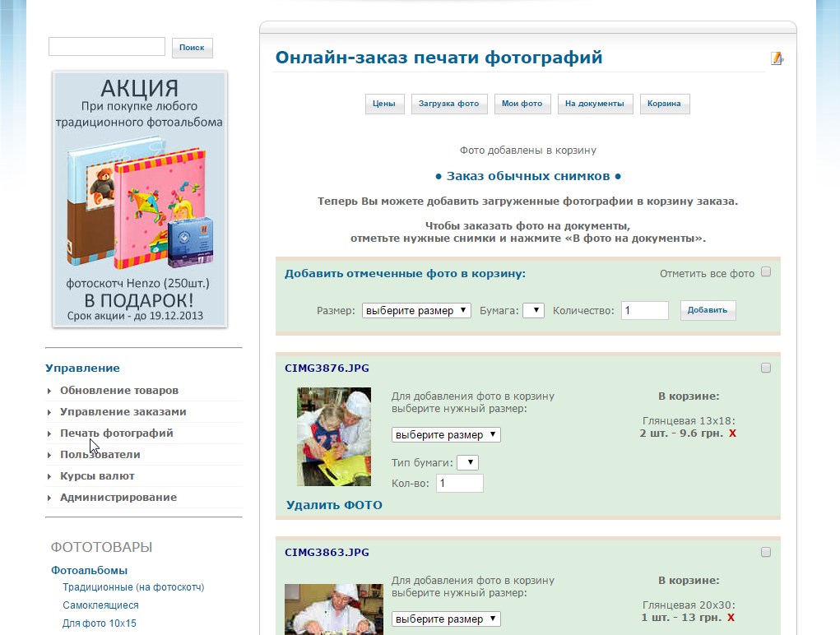Open the Размер dropdown in bulk add panel
The height and width of the screenshot is (635, 840).
(x=416, y=311)
